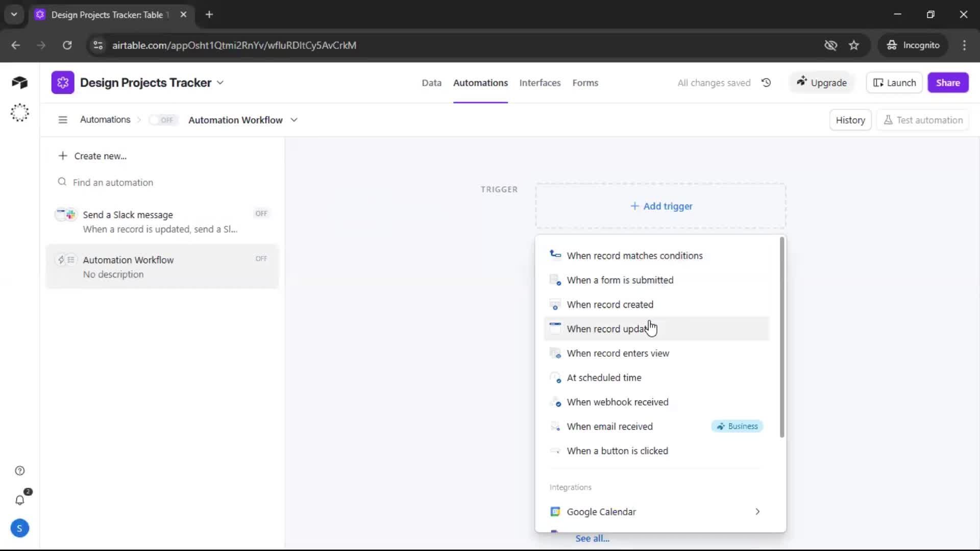Screen dimensions: 980x551
Task: Toggle OFF status of Automation Workflow in list
Action: (x=261, y=259)
